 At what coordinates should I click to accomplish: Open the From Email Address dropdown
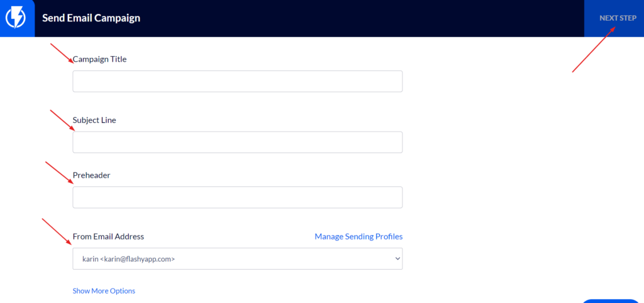coord(237,259)
